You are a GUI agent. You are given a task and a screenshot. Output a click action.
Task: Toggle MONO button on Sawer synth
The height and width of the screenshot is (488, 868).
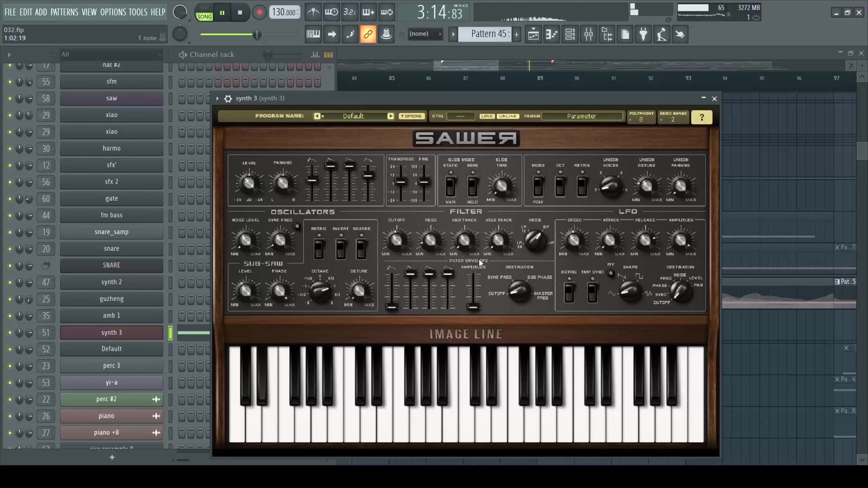[x=538, y=186]
